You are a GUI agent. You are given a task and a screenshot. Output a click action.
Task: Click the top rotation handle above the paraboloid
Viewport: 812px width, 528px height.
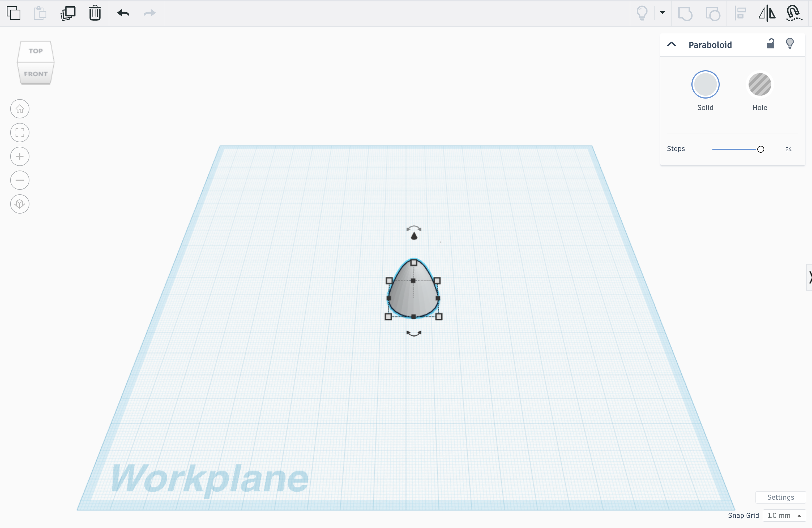coord(414,228)
